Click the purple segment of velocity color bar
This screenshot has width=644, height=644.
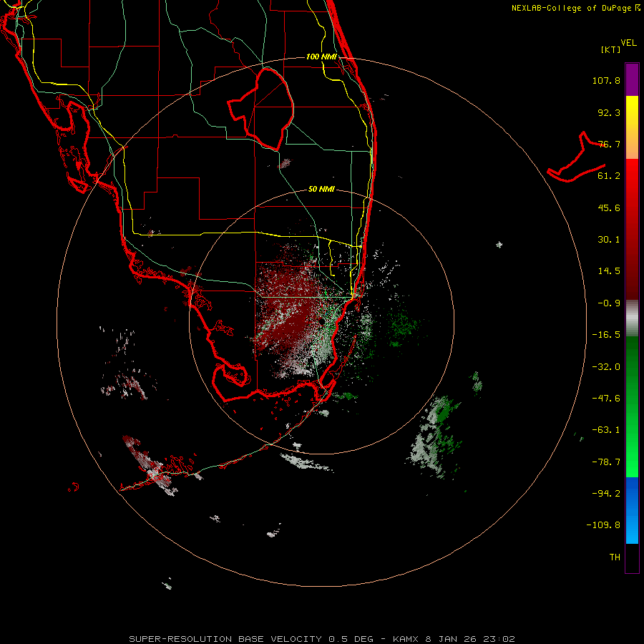coord(632,79)
